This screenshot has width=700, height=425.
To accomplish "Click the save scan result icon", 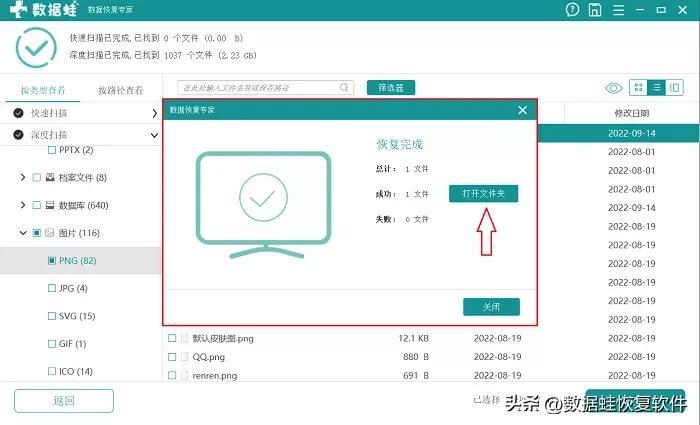I will click(x=595, y=9).
